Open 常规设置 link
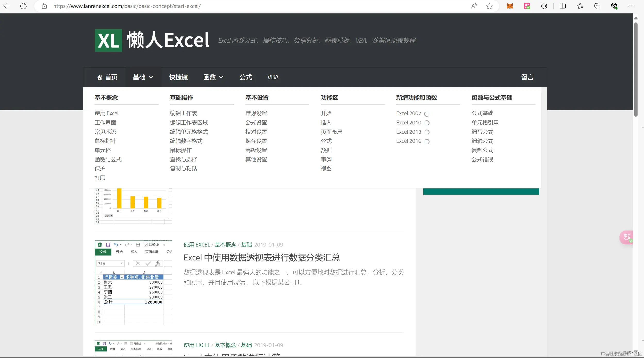644x358 pixels. [x=256, y=113]
